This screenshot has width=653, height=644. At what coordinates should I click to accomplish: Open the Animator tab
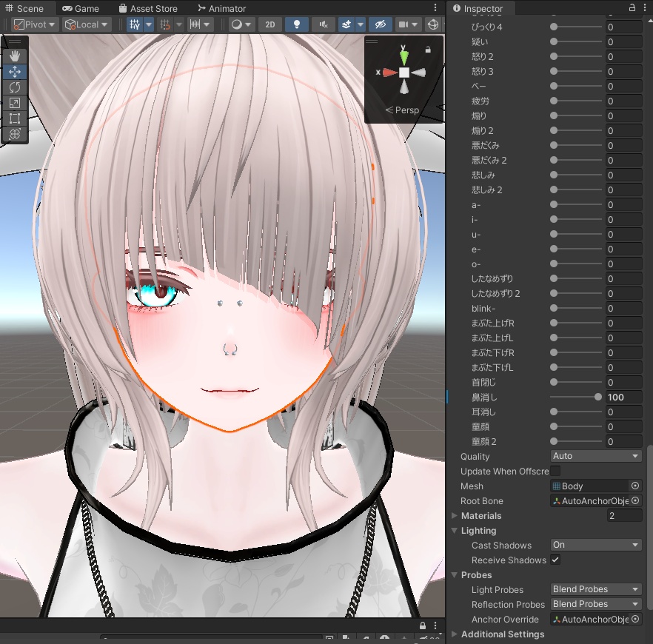click(221, 8)
